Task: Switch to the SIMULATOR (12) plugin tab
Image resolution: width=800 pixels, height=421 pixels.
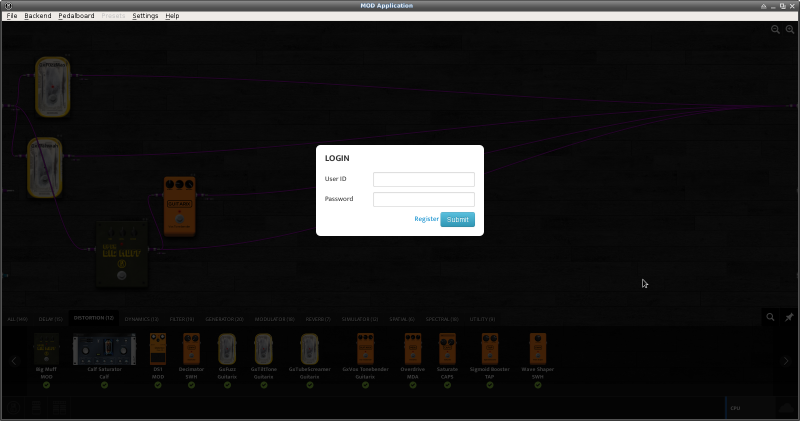Action: click(360, 319)
